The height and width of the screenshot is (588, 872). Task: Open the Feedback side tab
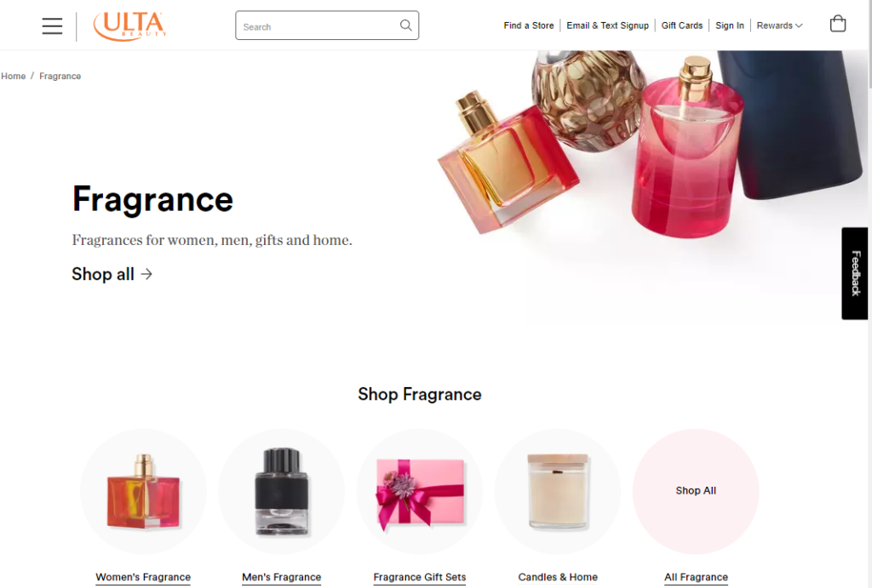point(855,273)
